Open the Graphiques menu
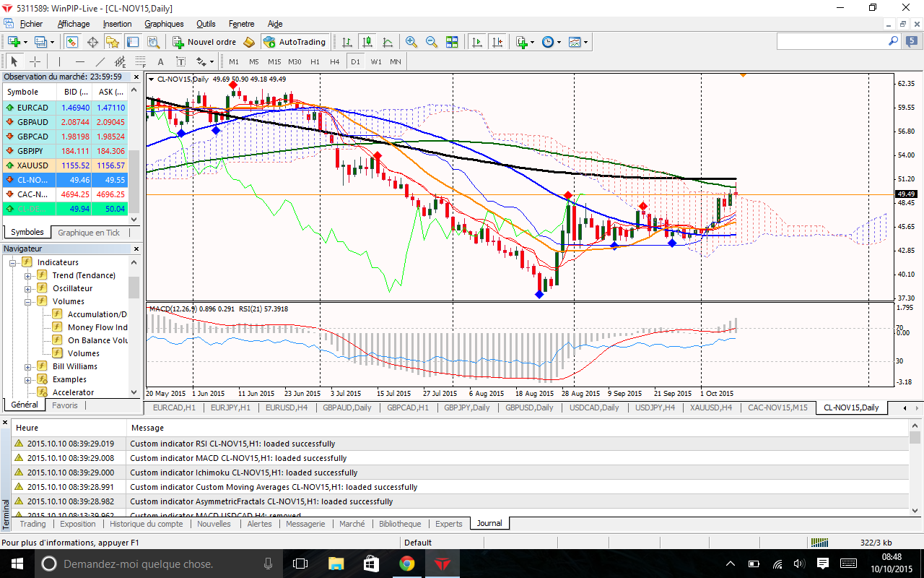This screenshot has width=924, height=578. [164, 24]
